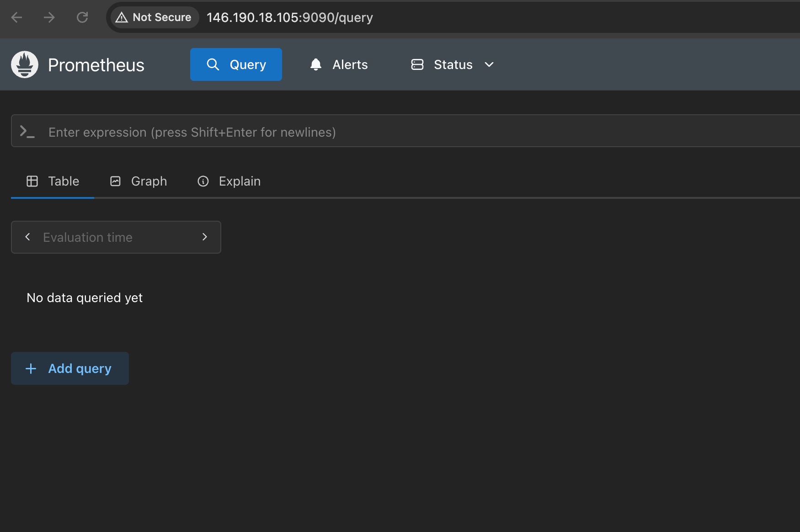Click the bell icon next to Alerts
800x532 pixels.
tap(315, 64)
